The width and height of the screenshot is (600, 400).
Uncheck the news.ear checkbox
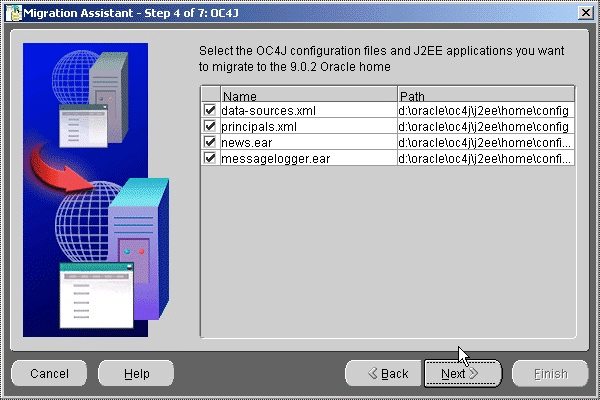pyautogui.click(x=210, y=142)
